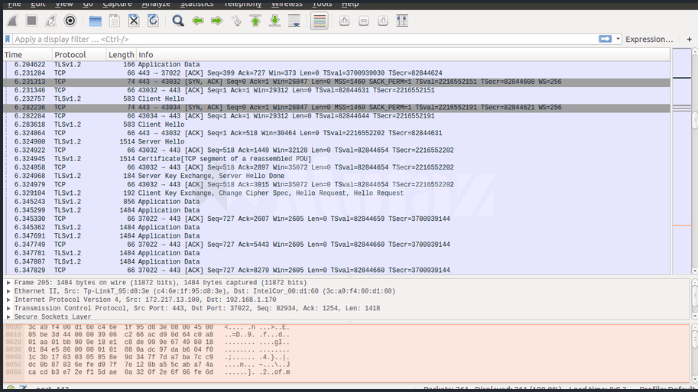The height and width of the screenshot is (392, 698).
Task: Select the Client Key Exchange packet row
Action: click(x=337, y=193)
